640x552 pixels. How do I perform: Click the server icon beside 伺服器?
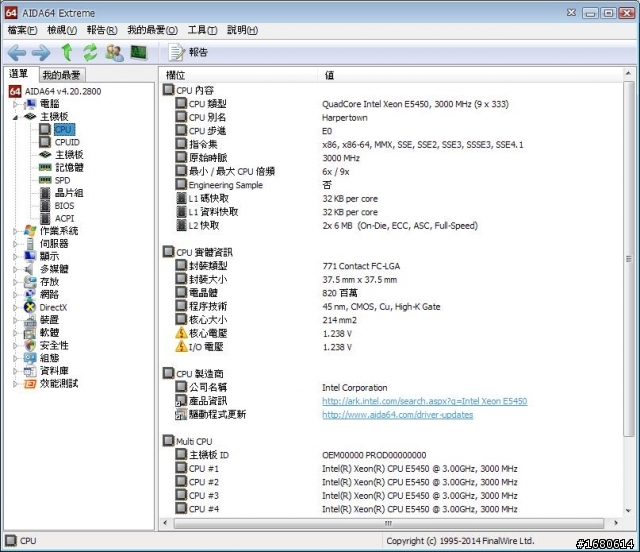30,244
